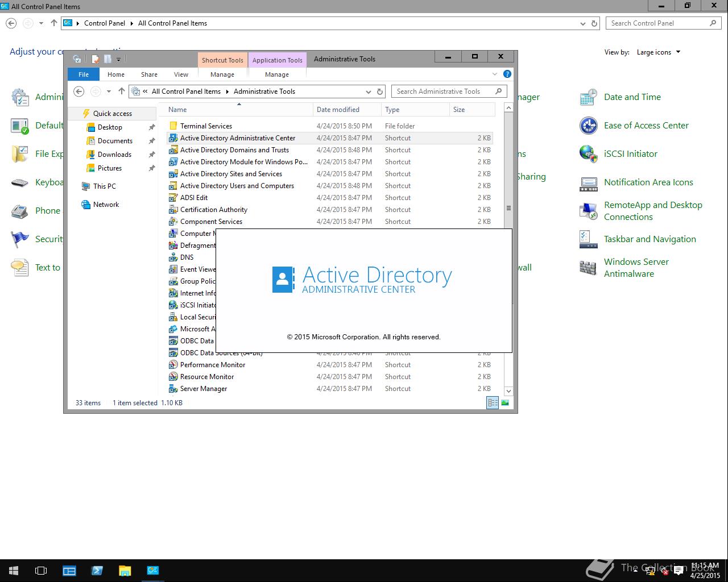The width and height of the screenshot is (728, 582).
Task: Select Network in the navigation pane
Action: point(106,205)
